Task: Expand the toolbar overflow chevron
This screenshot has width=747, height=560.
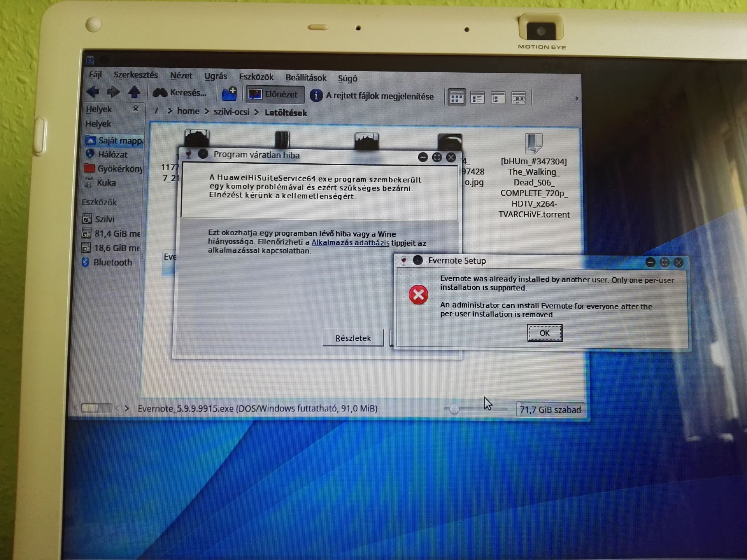Action: point(577,99)
